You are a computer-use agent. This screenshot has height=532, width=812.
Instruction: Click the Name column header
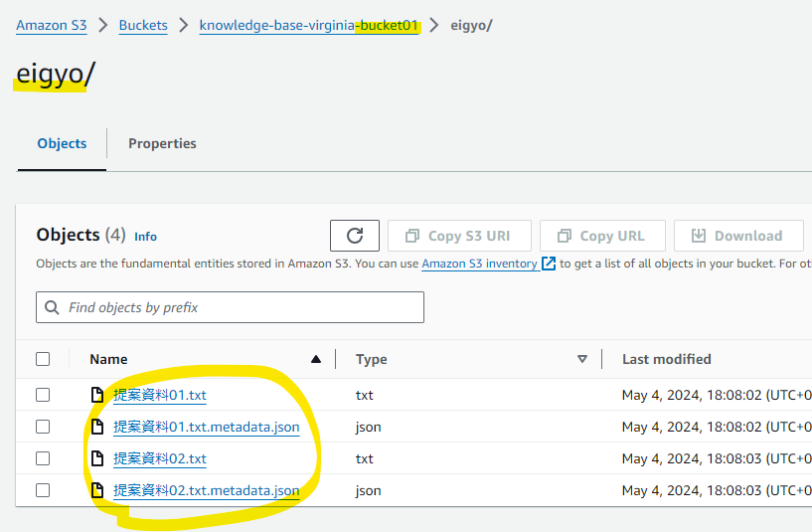pos(108,359)
